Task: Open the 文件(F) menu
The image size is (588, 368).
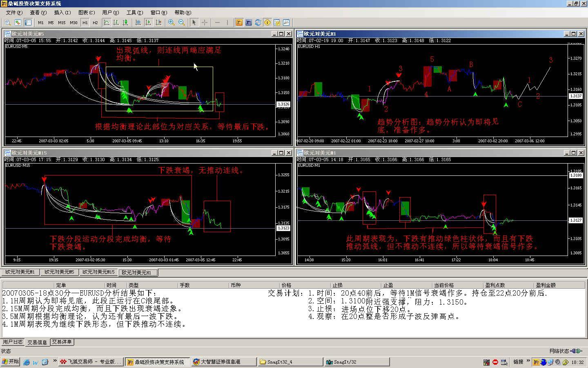Action: pos(14,13)
